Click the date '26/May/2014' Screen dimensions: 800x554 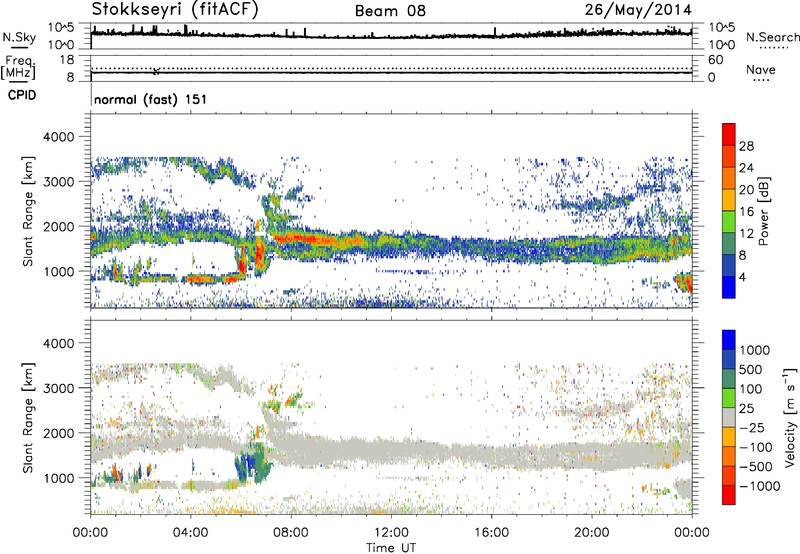point(638,9)
